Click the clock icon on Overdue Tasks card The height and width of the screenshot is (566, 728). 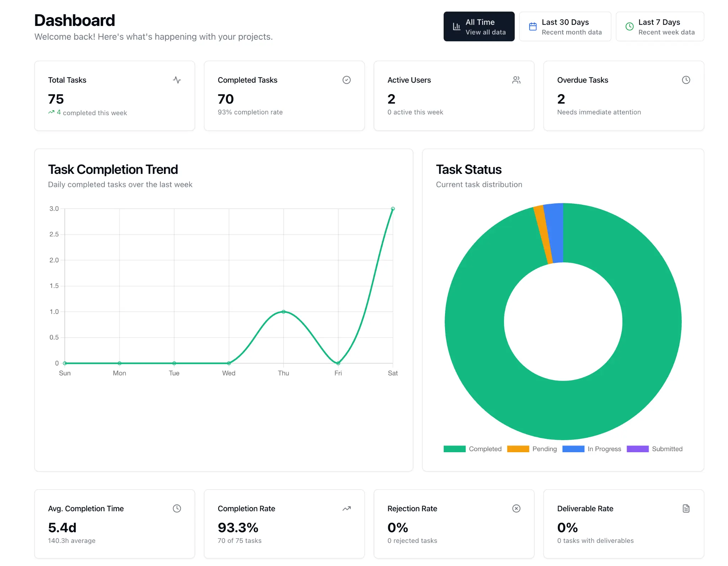coord(686,80)
